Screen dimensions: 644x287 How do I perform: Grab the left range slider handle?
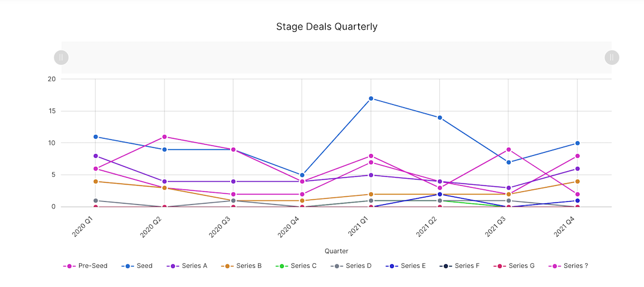61,58
